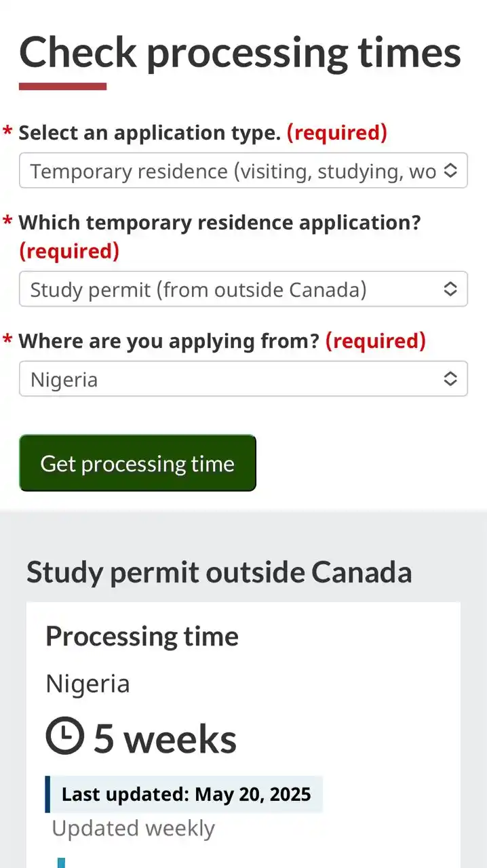Click the clock icon beside 5 weeks
This screenshot has height=868, width=487.
[x=64, y=736]
